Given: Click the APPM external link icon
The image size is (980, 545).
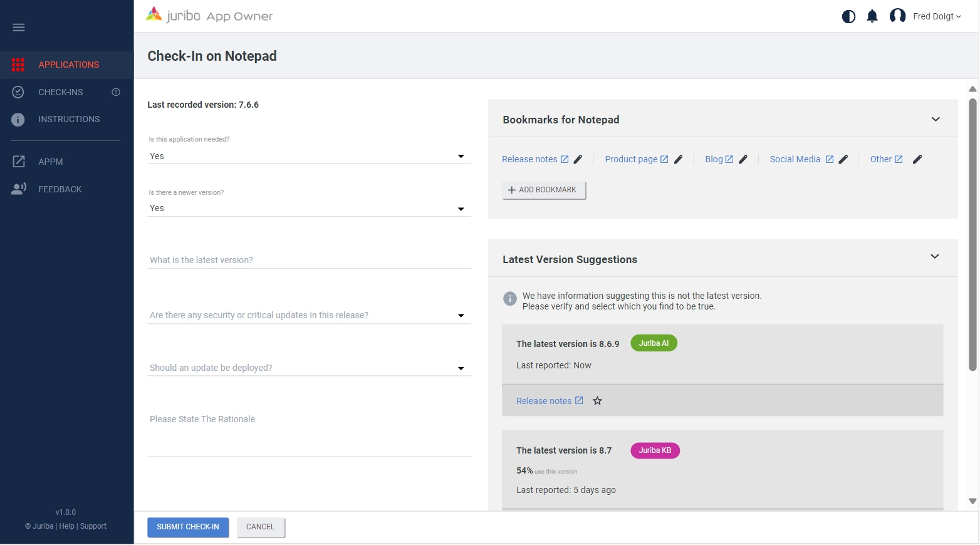Looking at the screenshot, I should click(19, 162).
